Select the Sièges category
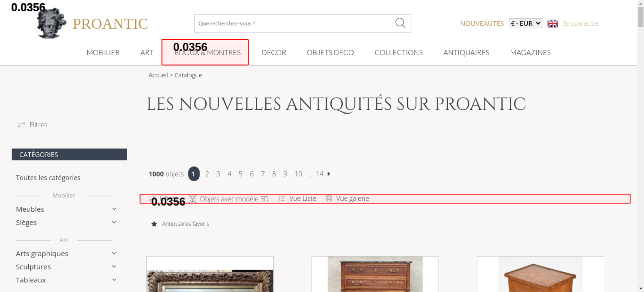The image size is (644, 292). pyautogui.click(x=26, y=223)
